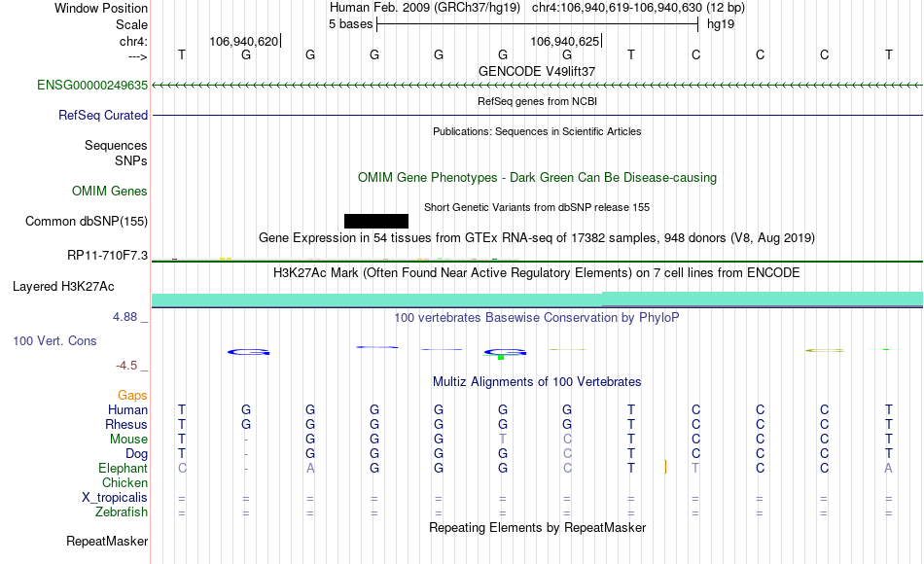This screenshot has width=924, height=564.
Task: Click the GTEx Gene Expression track title
Action: [x=537, y=237]
